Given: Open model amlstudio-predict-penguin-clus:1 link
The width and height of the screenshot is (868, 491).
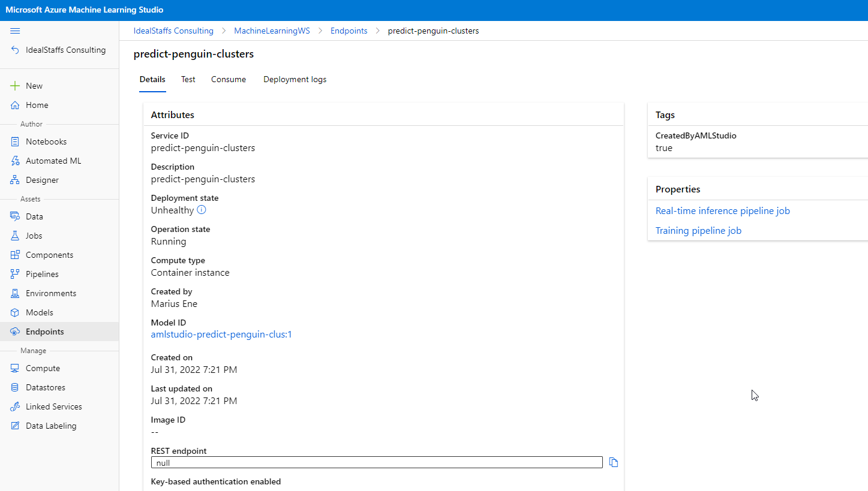Looking at the screenshot, I should (221, 335).
